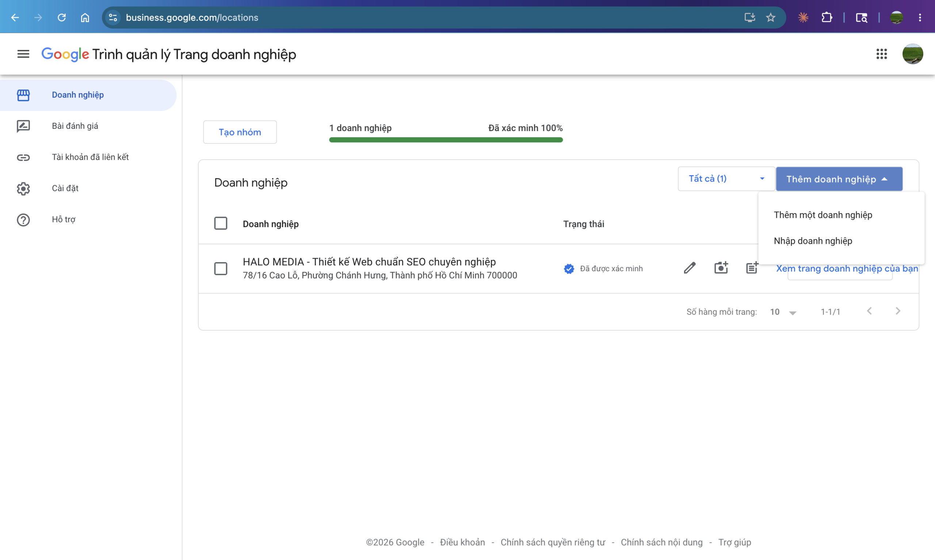The width and height of the screenshot is (935, 560).
Task: Open Điều khoản footer link
Action: (x=462, y=542)
